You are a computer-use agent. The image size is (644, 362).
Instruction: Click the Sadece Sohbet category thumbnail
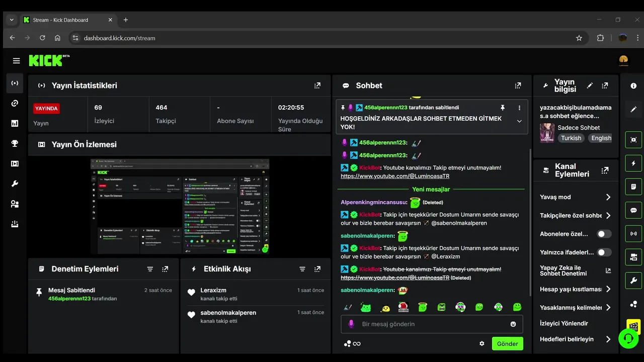click(x=547, y=133)
